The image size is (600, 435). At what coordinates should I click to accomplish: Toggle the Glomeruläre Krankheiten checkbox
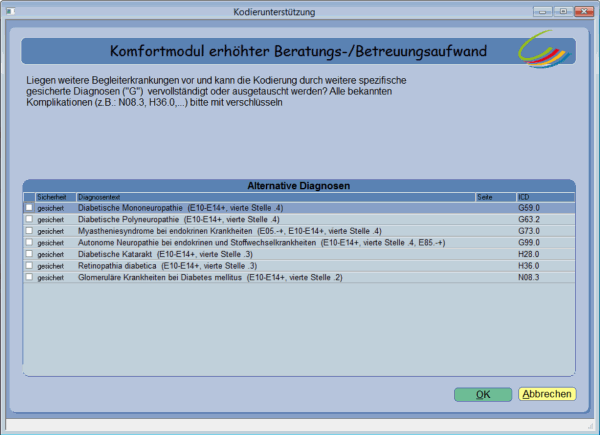coord(29,278)
